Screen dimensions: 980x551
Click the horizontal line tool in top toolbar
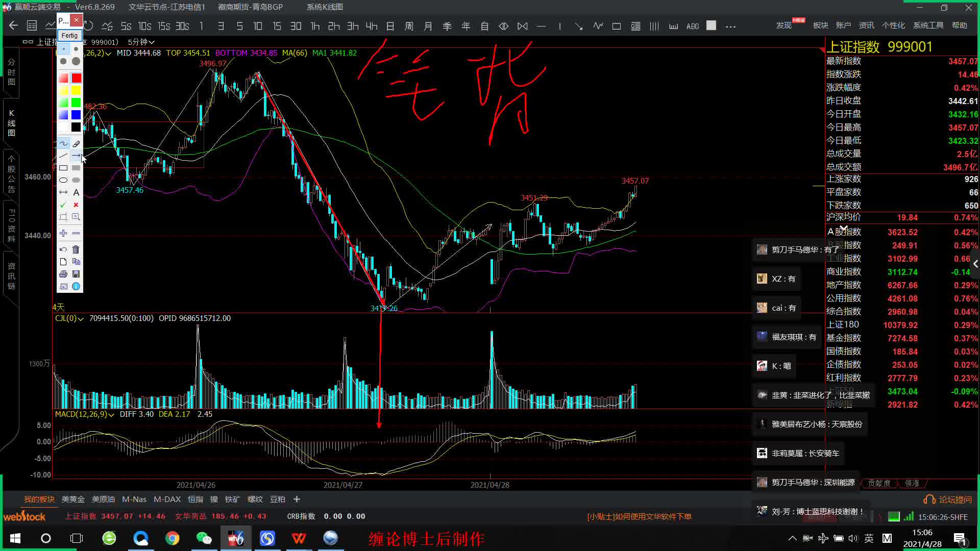pos(542,26)
